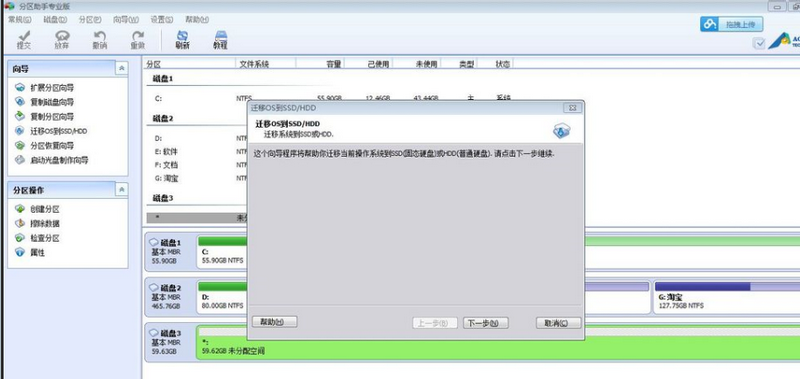Select the F: 文档 partition row
Image resolution: width=800 pixels, height=379 pixels.
pos(196,165)
